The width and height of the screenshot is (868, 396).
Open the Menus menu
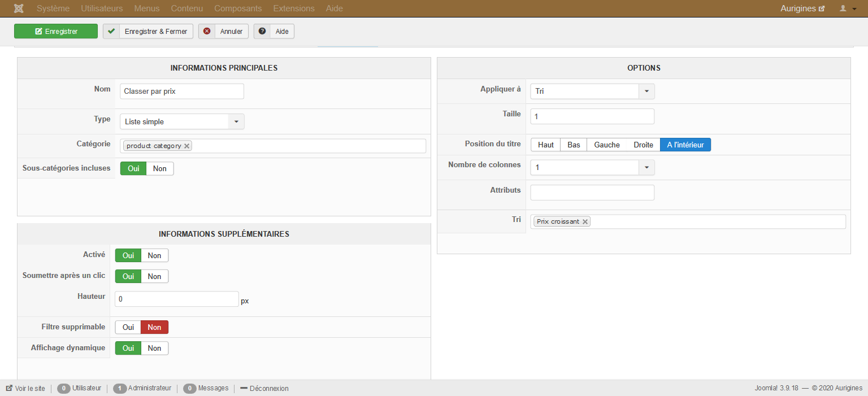click(147, 8)
